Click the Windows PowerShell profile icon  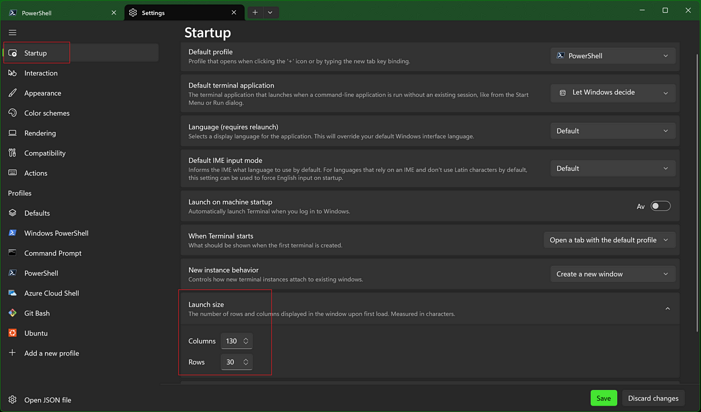(x=13, y=233)
